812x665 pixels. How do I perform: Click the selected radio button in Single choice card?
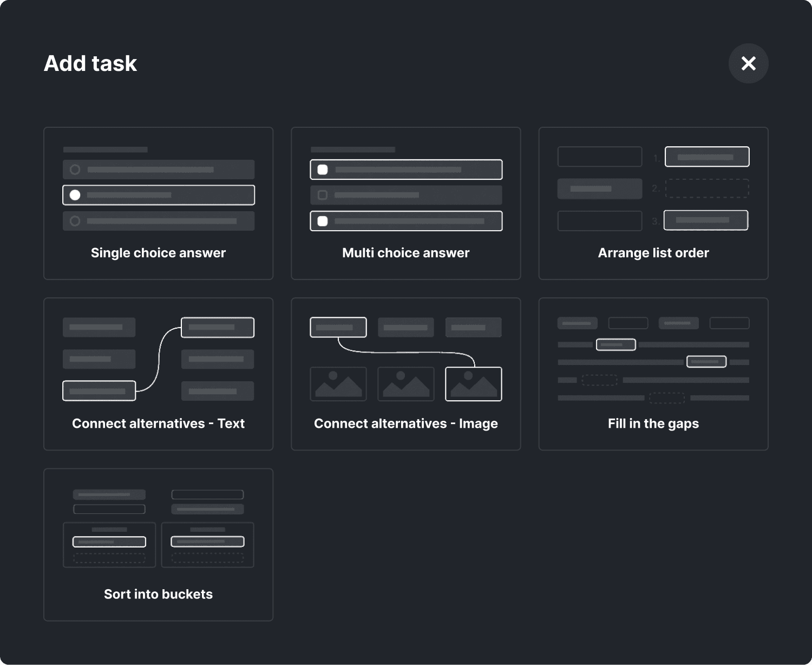pos(75,195)
